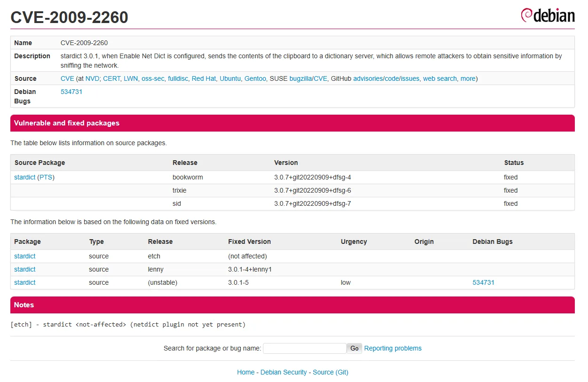Viewport: 588px width, 382px height.
Task: Open stardict link in the lenny row
Action: 25,269
